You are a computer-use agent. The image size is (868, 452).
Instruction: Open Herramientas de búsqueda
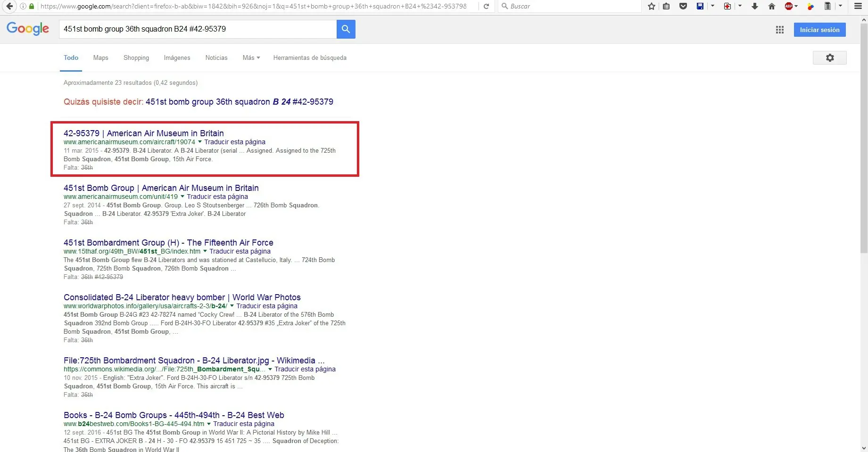310,58
